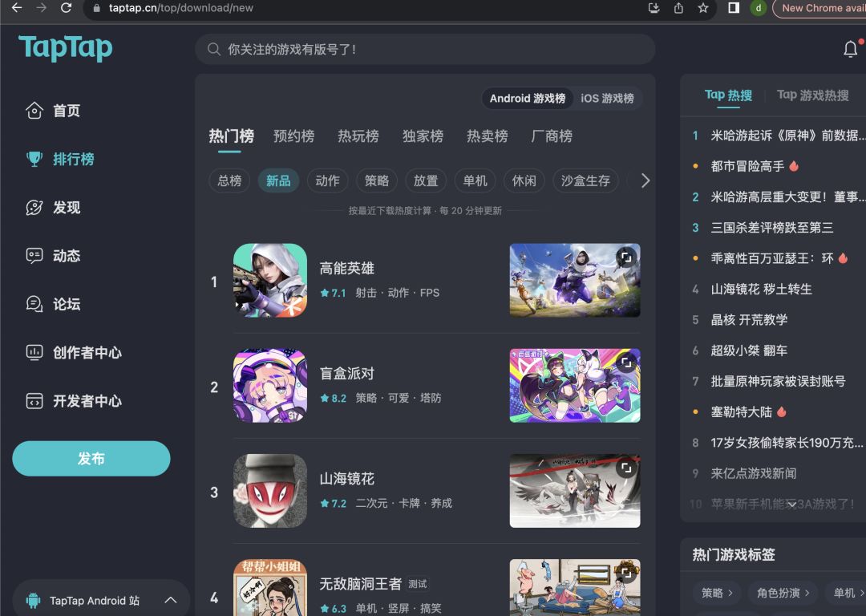Image resolution: width=866 pixels, height=616 pixels.
Task: Open the Chrome profile avatar
Action: tap(759, 8)
